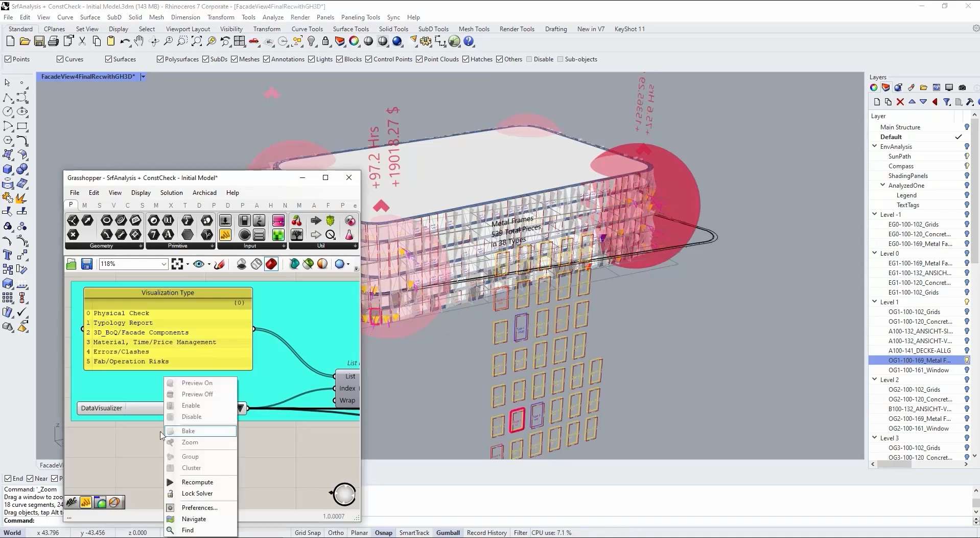Select the Circle tool in left sidebar
Screen dimensions: 980x538
click(x=8, y=112)
